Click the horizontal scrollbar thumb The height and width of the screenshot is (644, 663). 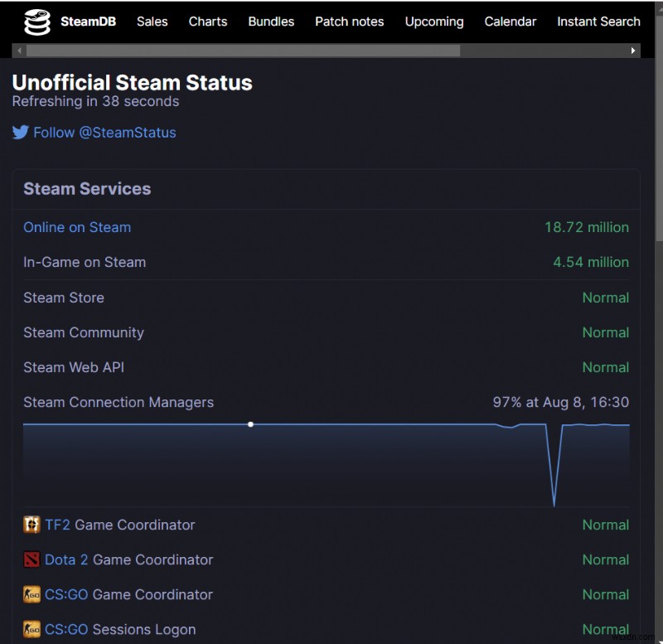pos(242,51)
